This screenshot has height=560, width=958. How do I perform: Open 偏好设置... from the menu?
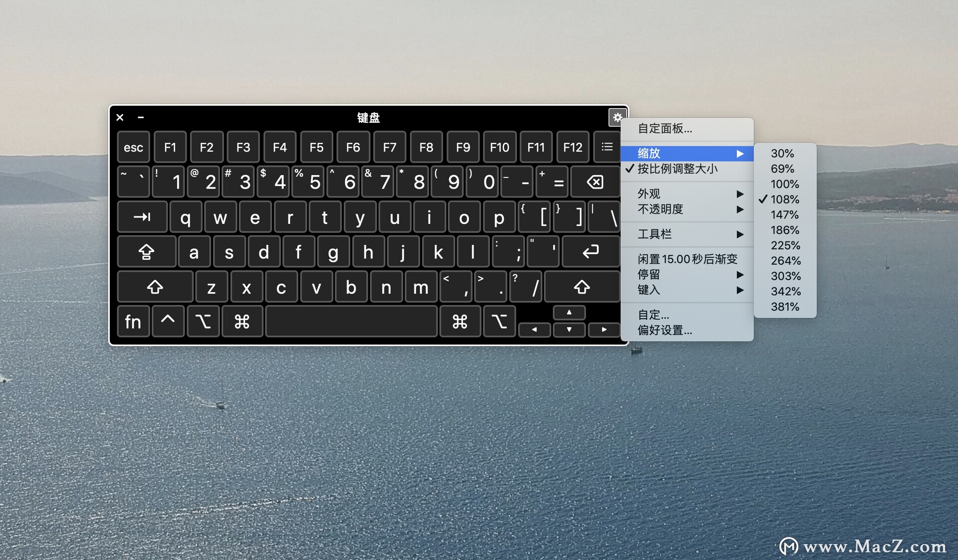tap(665, 330)
